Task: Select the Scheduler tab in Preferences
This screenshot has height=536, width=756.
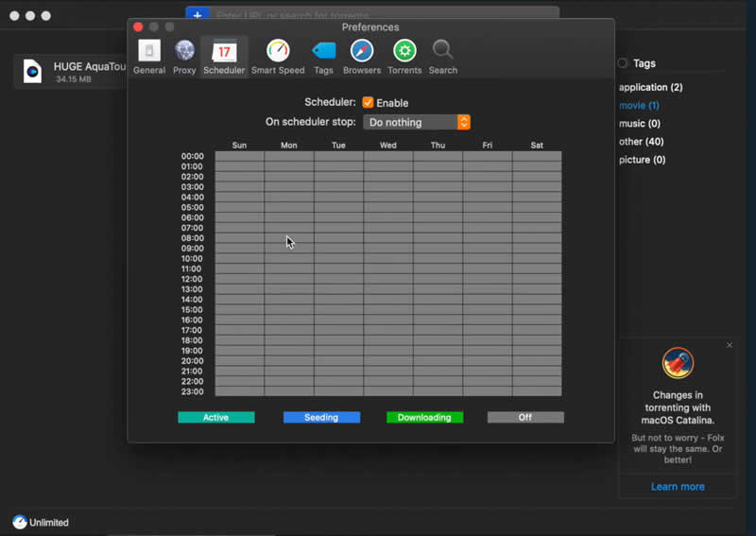Action: tap(224, 57)
